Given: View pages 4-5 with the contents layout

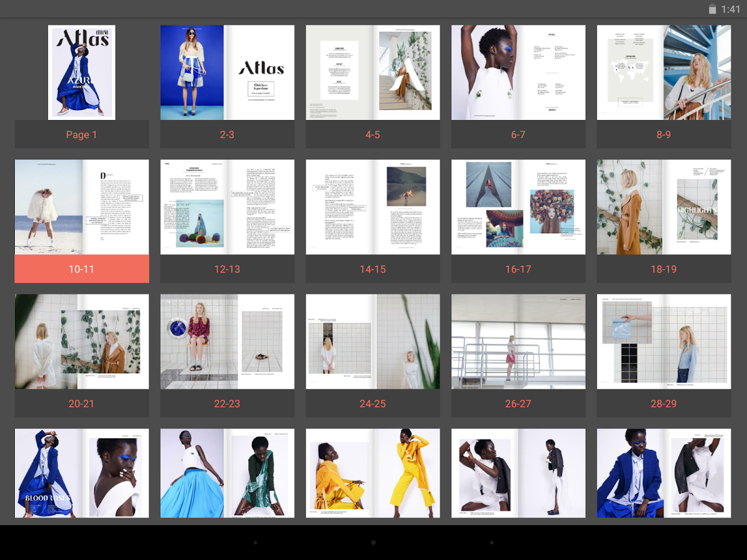Looking at the screenshot, I should pyautogui.click(x=372, y=72).
